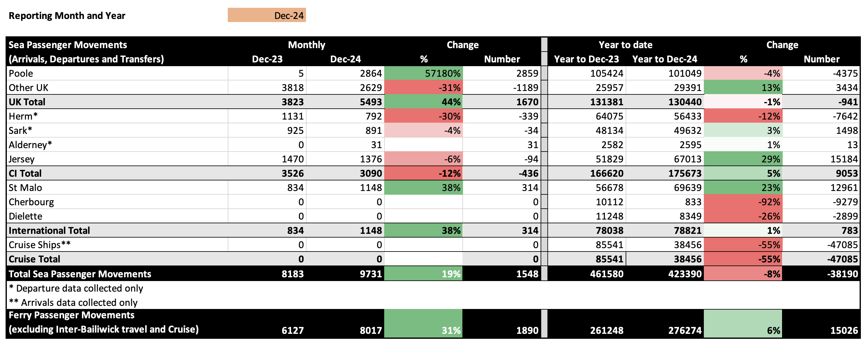Select International Total row label
Screen dimensions: 868x345
tap(49, 231)
